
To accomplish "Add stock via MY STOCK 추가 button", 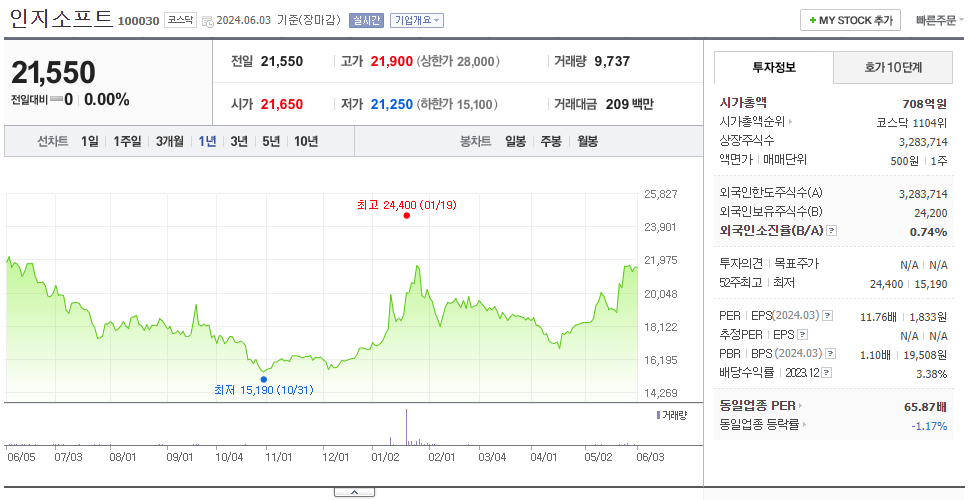I will point(851,20).
